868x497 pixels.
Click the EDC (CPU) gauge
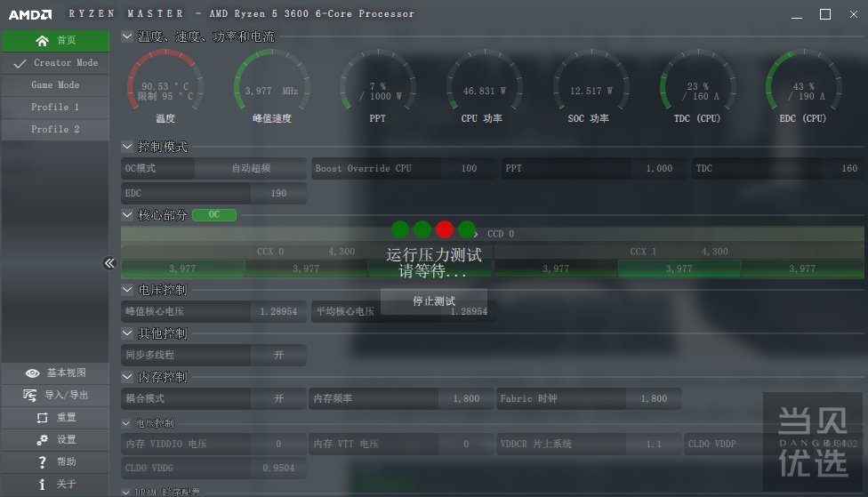tap(803, 80)
